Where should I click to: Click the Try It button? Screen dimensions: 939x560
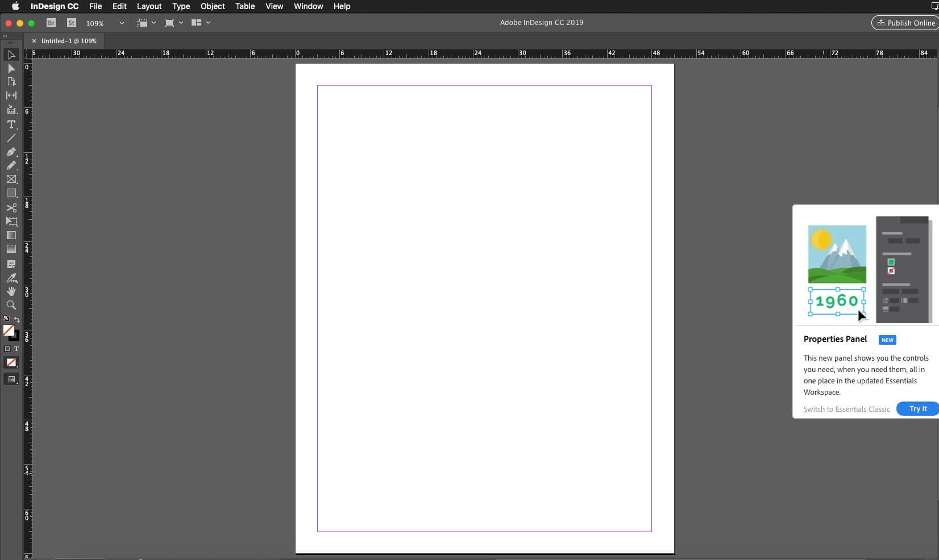[x=917, y=408]
